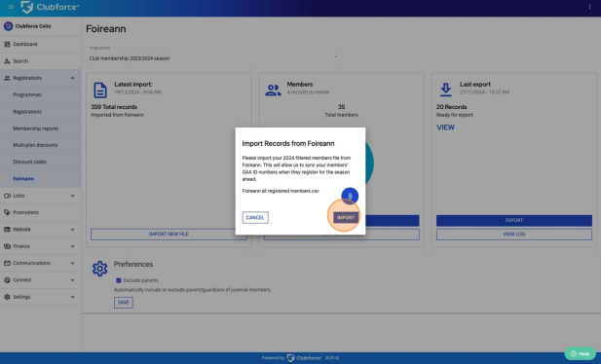Click the Dashboard label in sidebar
Screen dimensions: 601x364
[x=25, y=44]
